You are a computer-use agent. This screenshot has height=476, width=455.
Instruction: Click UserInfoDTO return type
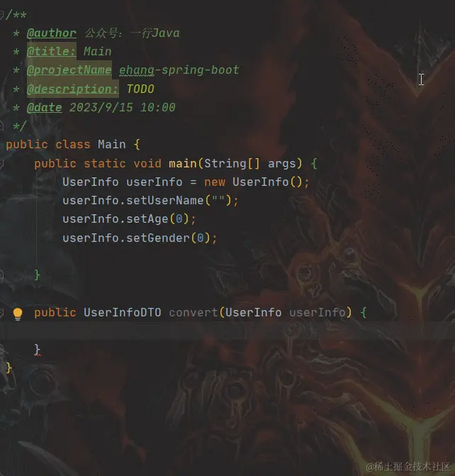click(122, 313)
